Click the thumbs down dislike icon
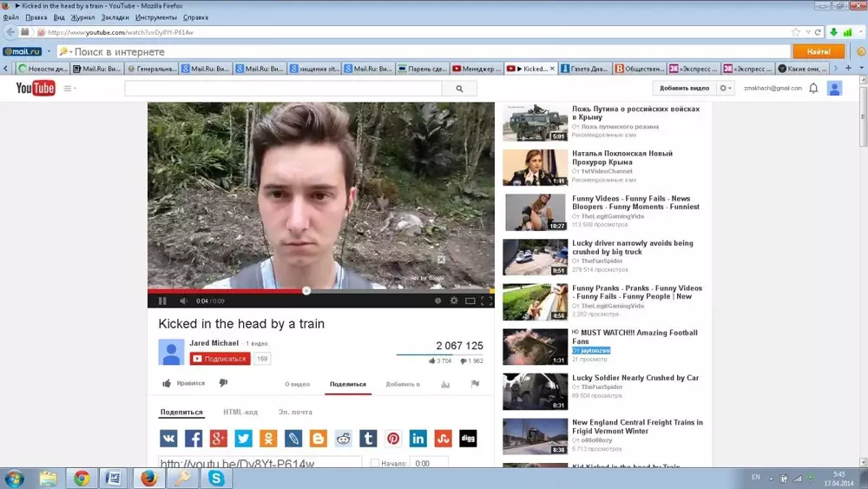Viewport: 868px width, 489px height. (x=223, y=383)
